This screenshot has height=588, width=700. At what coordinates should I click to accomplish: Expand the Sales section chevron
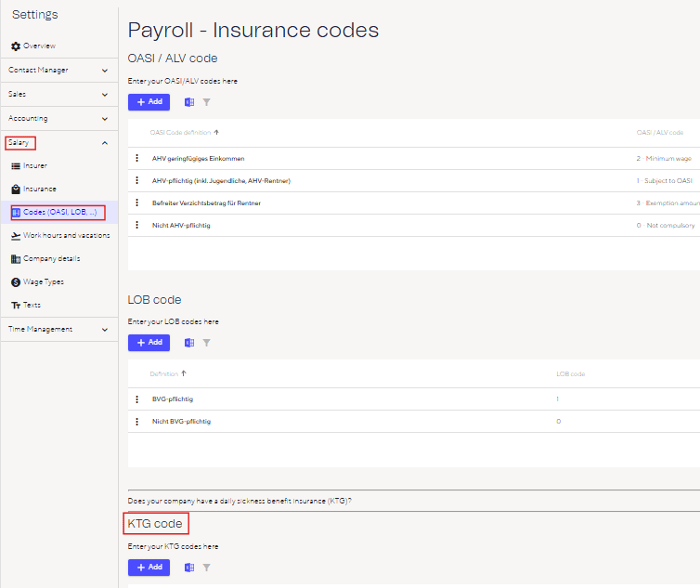[x=105, y=94]
